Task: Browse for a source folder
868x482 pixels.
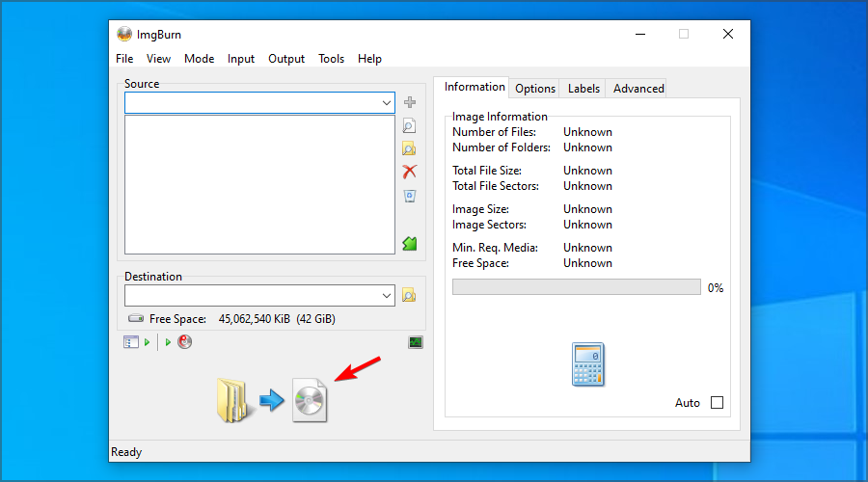Action: tap(409, 148)
